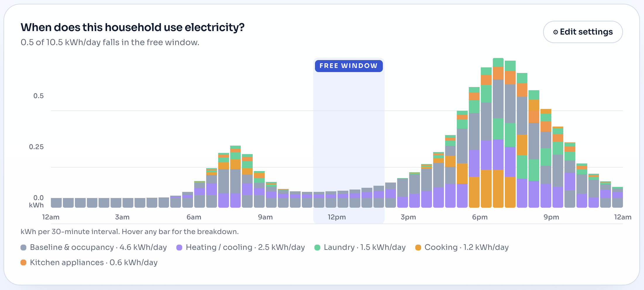644x290 pixels.
Task: Click the Heating / cooling purple legend dot
Action: pyautogui.click(x=179, y=248)
